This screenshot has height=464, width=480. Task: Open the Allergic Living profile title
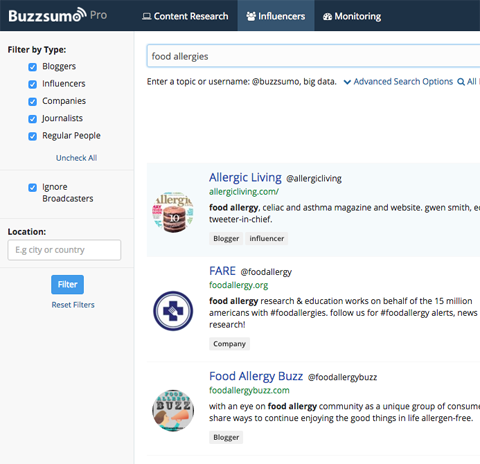click(245, 178)
